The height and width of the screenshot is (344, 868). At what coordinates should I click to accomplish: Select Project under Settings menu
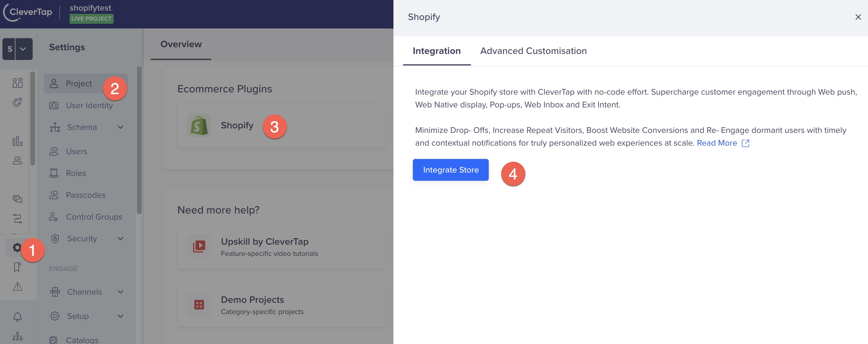pyautogui.click(x=79, y=84)
